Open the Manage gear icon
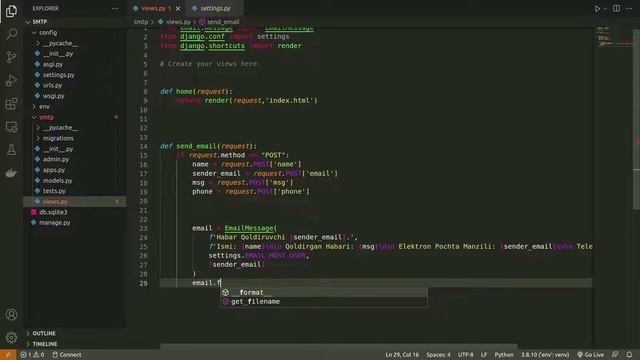Screen dimensions: 640x360 click(x=11, y=338)
